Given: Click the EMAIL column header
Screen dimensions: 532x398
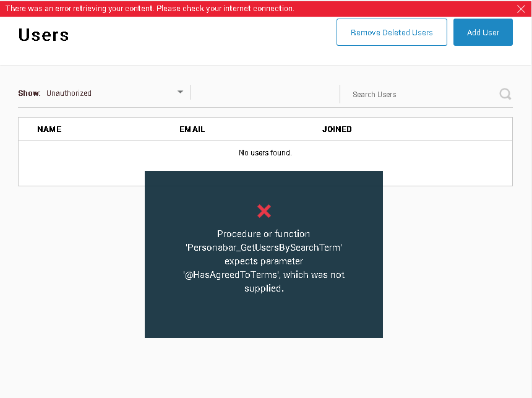Looking at the screenshot, I should click(x=192, y=129).
